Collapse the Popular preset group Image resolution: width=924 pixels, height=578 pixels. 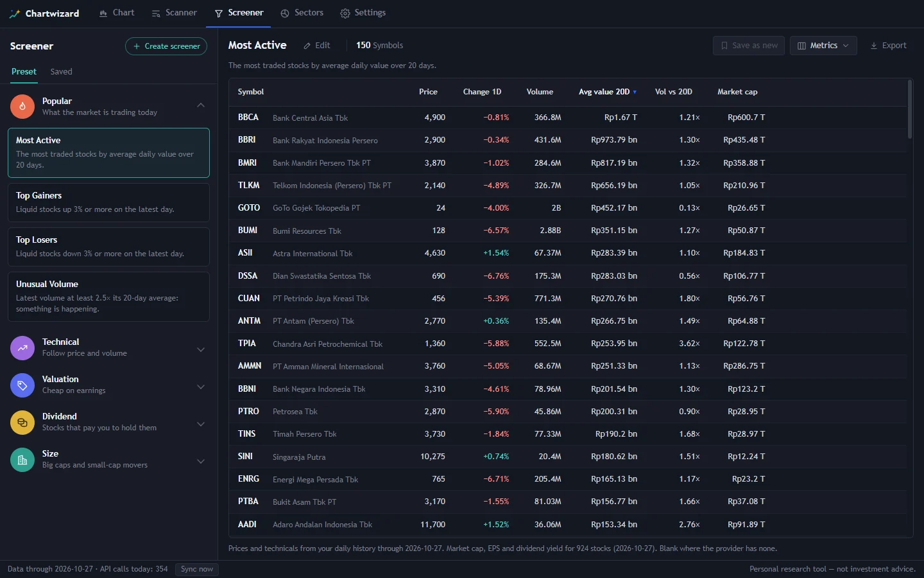[x=201, y=105]
